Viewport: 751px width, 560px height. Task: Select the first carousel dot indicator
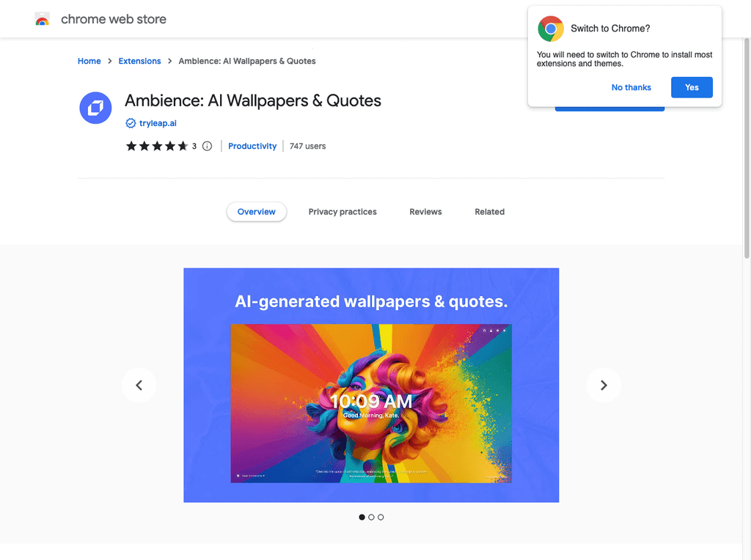tap(362, 517)
